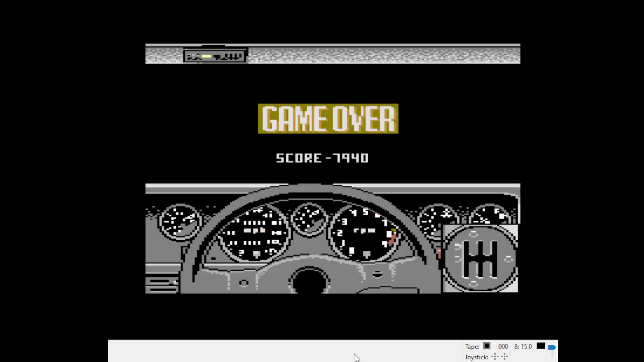This screenshot has height=362, width=644.
Task: Click the Joystick label in the status bar
Action: pyautogui.click(x=477, y=357)
